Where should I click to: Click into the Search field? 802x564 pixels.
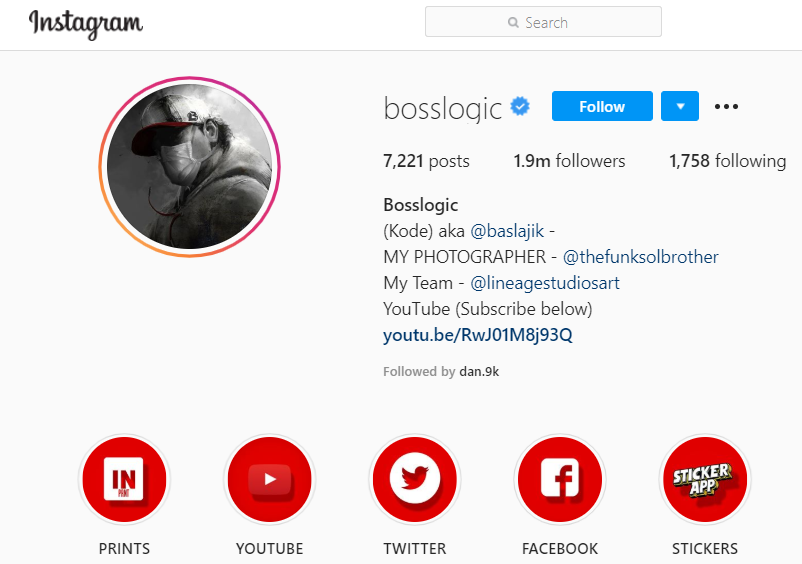click(x=543, y=21)
